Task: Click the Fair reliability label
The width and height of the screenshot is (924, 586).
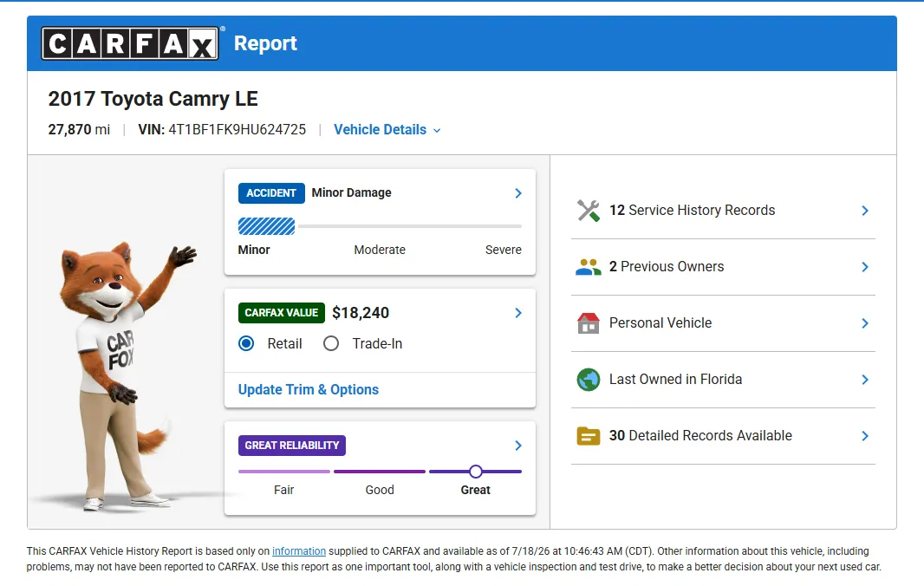Action: click(284, 490)
